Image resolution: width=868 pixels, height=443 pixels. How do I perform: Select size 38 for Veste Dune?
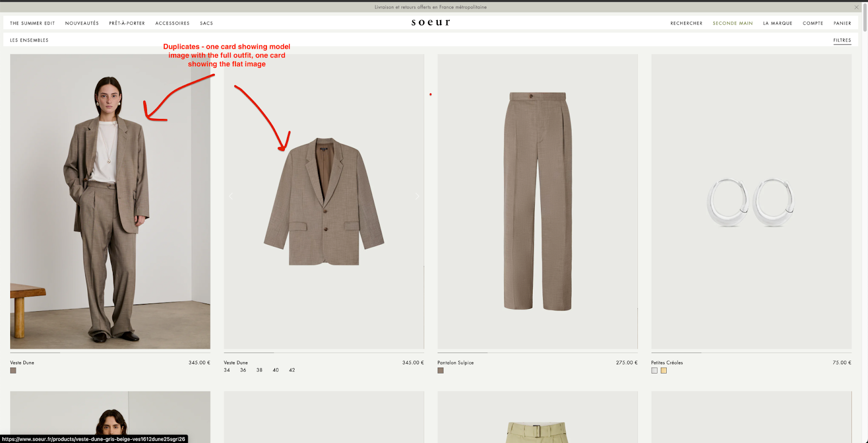(259, 370)
